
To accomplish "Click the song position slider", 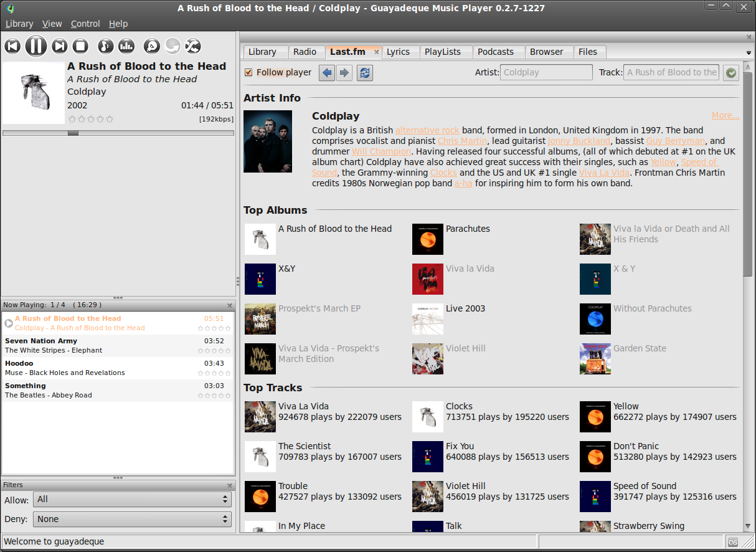I will coord(118,133).
